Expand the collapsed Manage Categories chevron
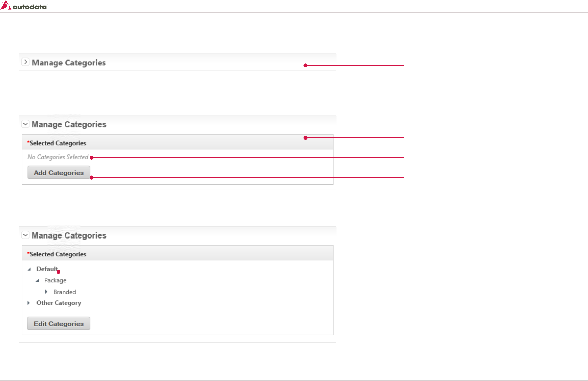 [x=25, y=62]
